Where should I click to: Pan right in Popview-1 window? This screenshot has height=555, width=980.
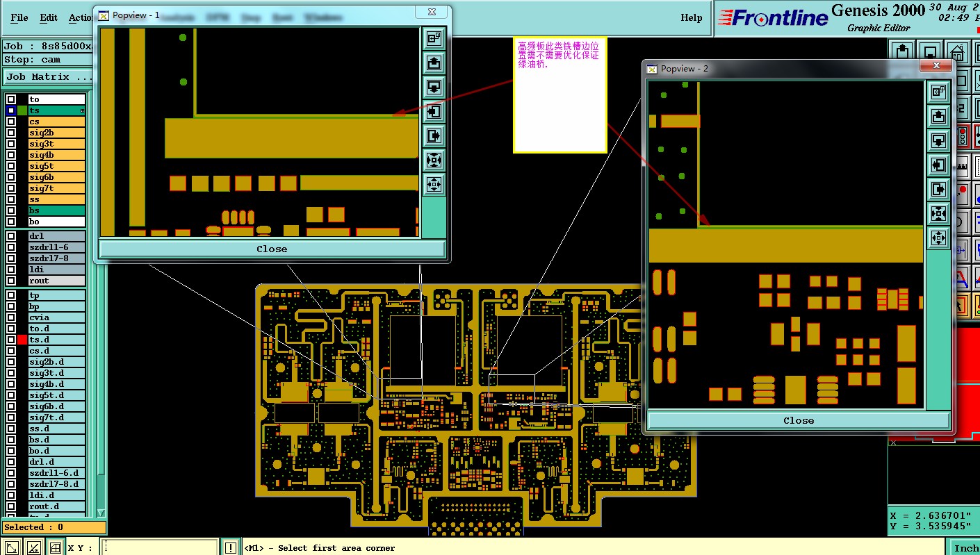click(x=434, y=136)
